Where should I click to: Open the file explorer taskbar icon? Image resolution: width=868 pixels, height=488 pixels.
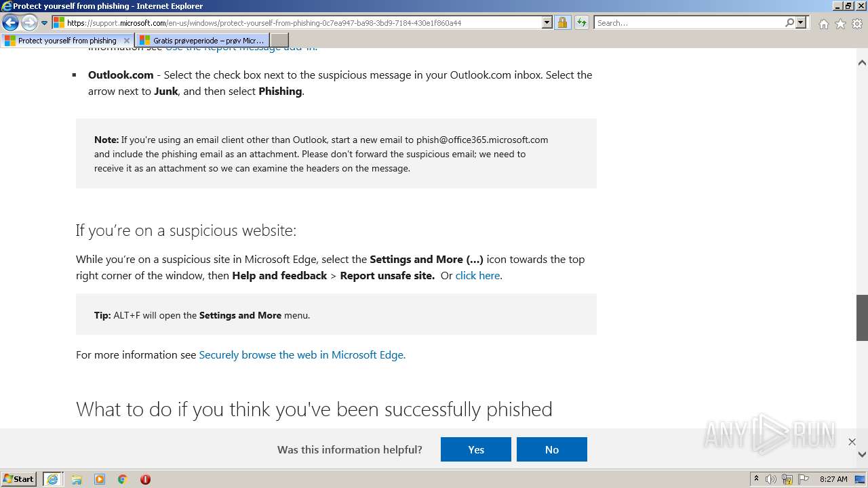(77, 479)
